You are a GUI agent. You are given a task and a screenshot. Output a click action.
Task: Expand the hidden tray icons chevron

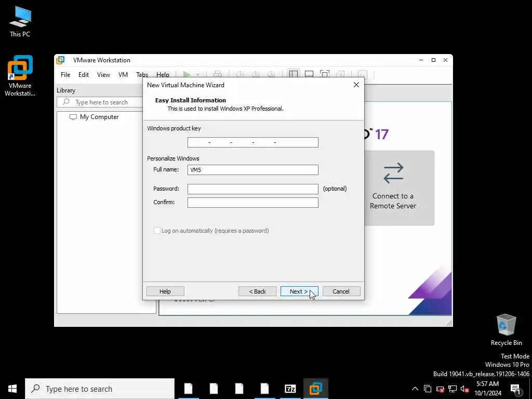point(415,389)
